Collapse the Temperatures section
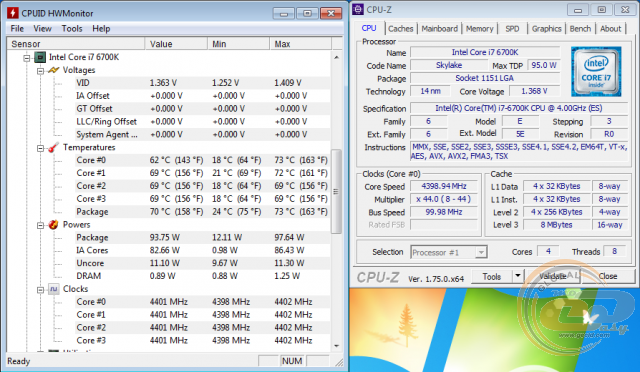This screenshot has height=372, width=640. click(x=40, y=148)
